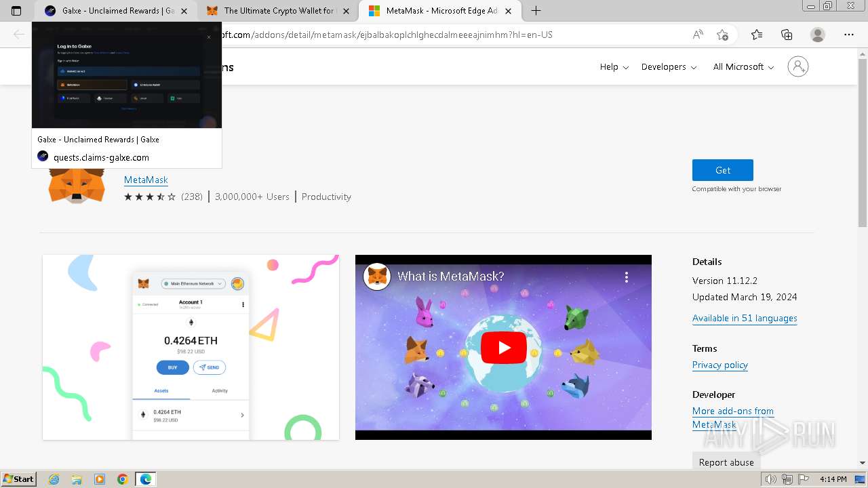Open File Explorer from taskbar

click(77, 479)
